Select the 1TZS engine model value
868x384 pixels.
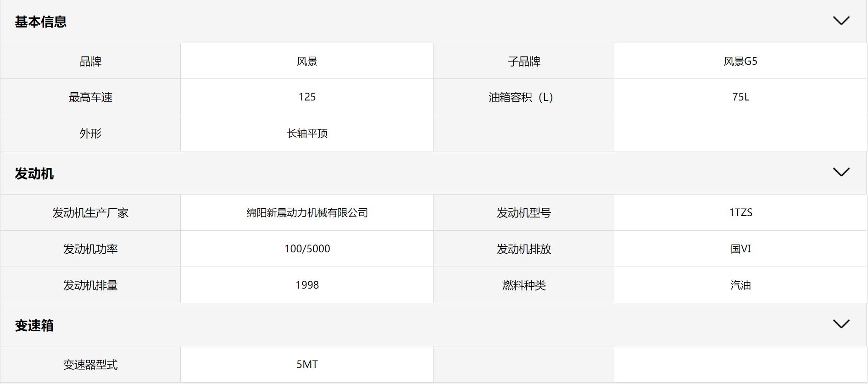(740, 212)
